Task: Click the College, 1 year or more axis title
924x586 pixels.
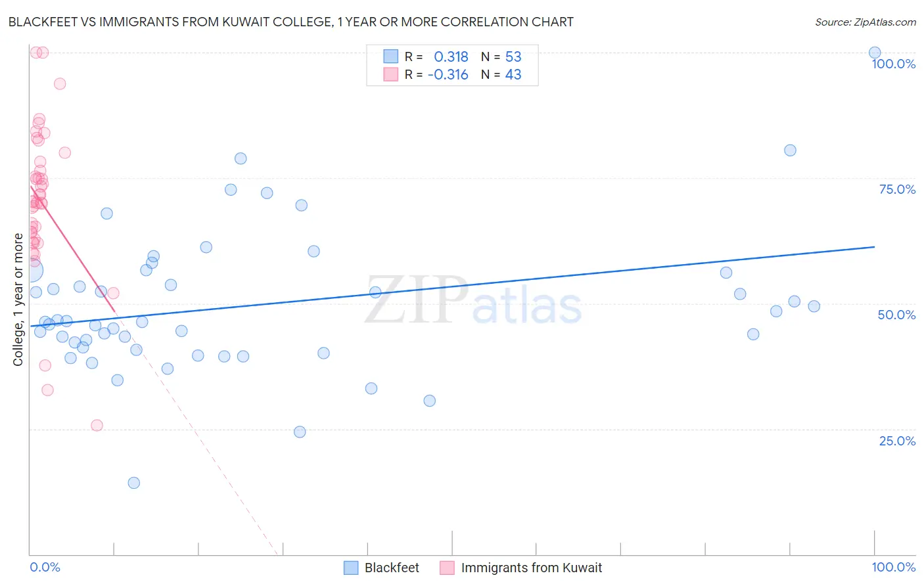Action: [18, 300]
